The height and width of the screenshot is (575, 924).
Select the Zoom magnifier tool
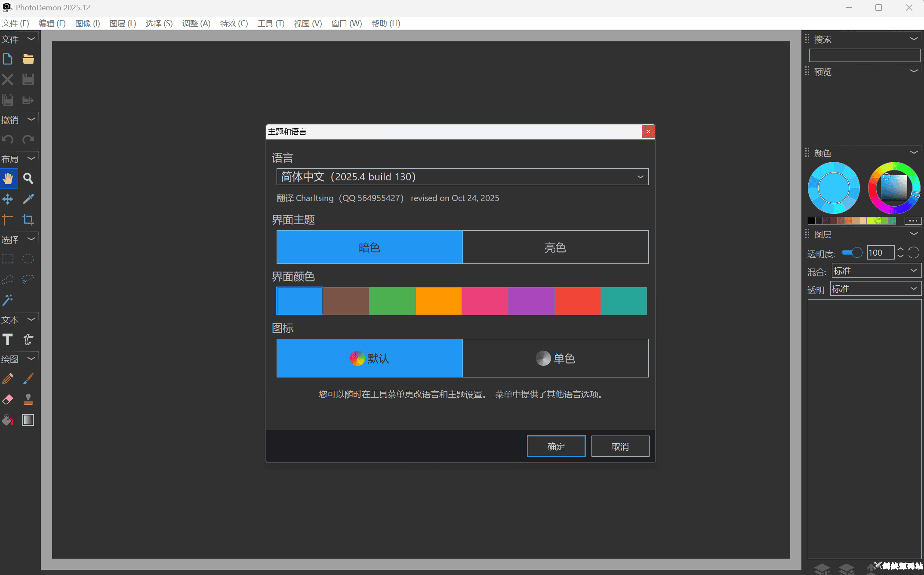[x=28, y=179]
